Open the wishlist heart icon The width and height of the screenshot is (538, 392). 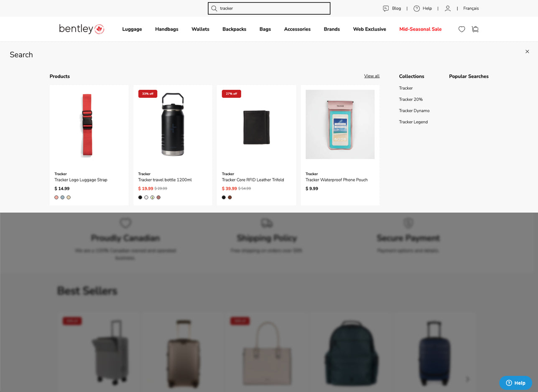[x=462, y=29]
